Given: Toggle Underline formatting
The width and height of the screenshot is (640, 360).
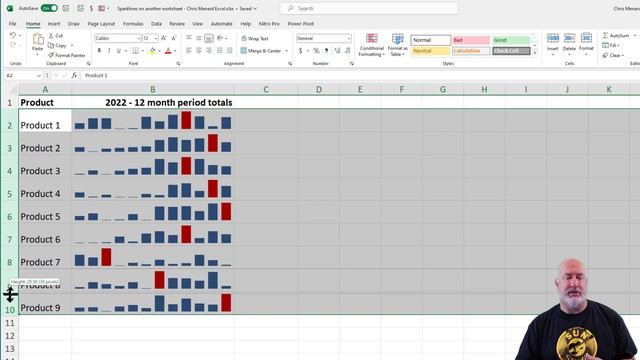Looking at the screenshot, I should (x=119, y=51).
